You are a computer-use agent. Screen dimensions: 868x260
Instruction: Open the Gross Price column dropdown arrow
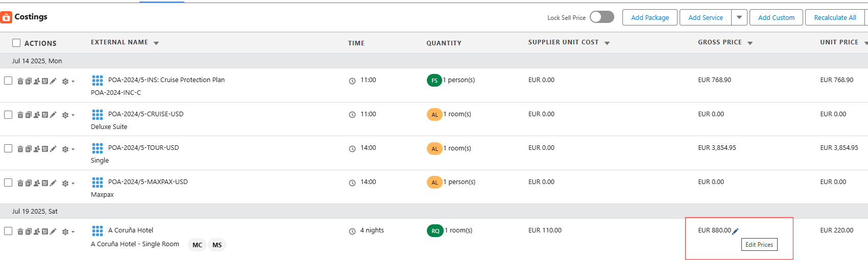point(750,43)
